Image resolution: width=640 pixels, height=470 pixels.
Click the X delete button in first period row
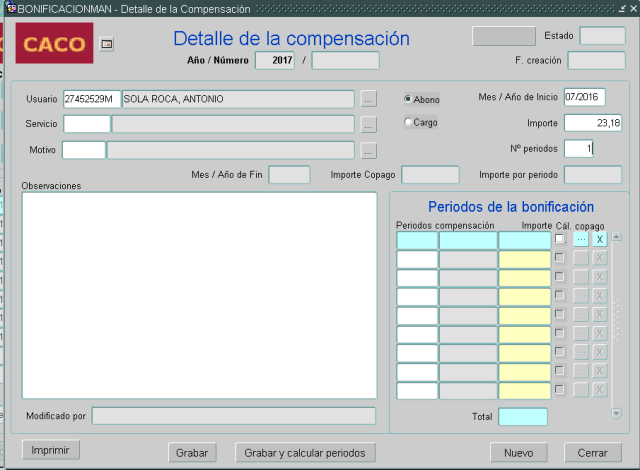[600, 239]
